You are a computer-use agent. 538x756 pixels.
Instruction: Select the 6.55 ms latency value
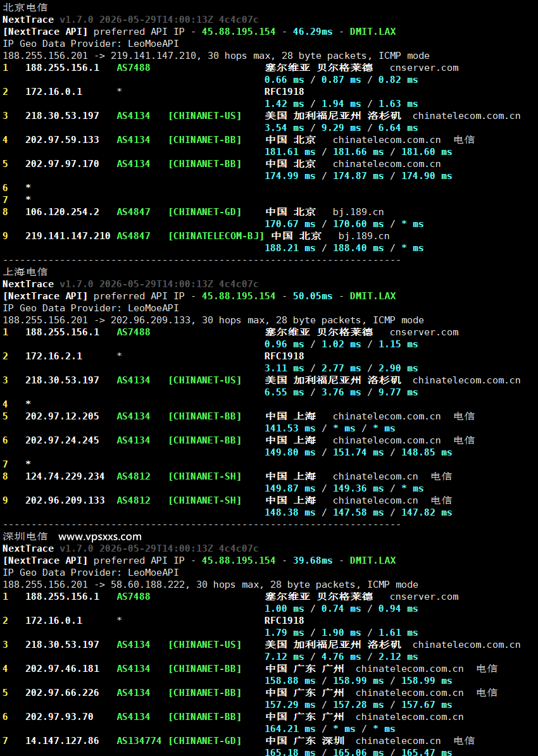pos(284,392)
